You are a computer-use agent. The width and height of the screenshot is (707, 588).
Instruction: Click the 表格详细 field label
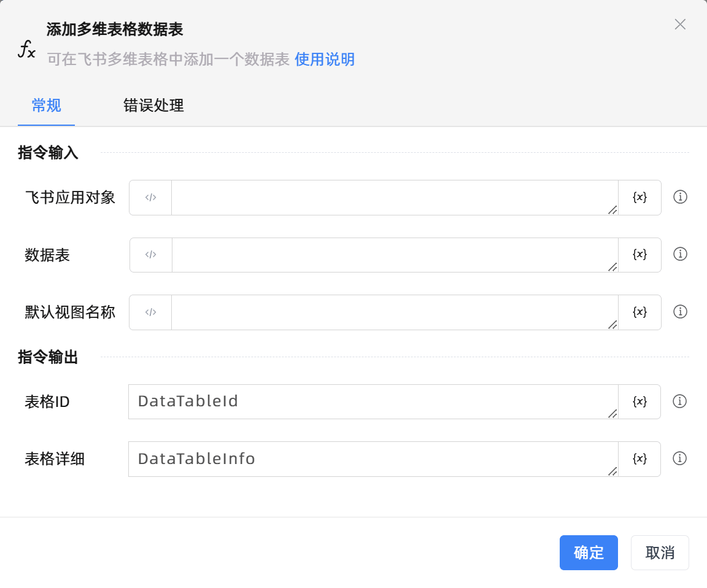click(x=55, y=459)
